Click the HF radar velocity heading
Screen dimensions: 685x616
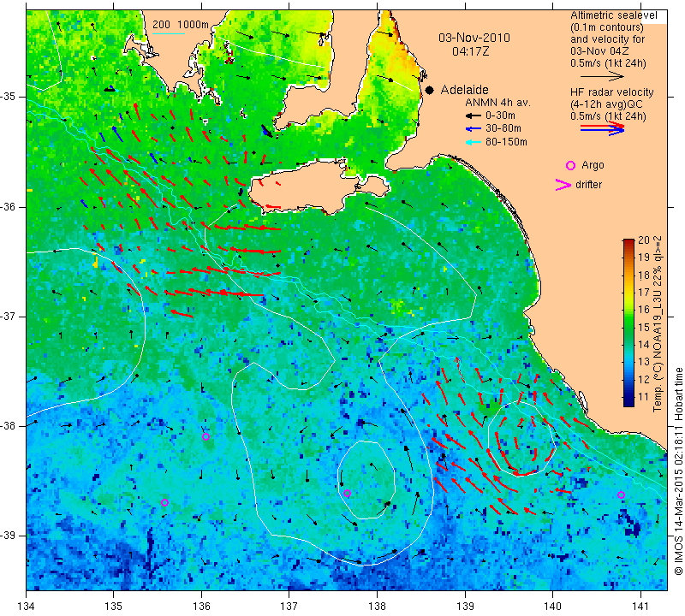click(x=611, y=92)
